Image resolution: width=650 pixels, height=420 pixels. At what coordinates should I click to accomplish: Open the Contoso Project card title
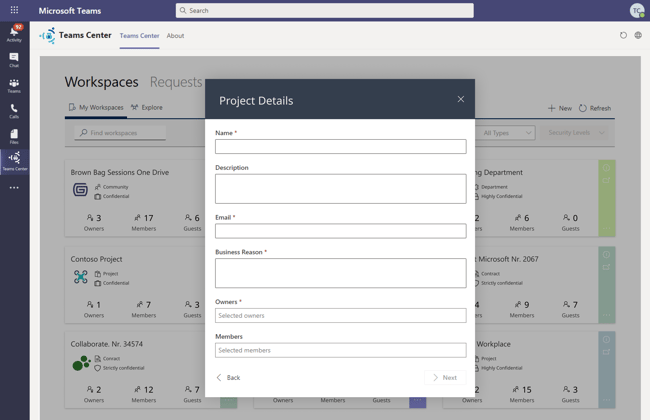pyautogui.click(x=96, y=259)
